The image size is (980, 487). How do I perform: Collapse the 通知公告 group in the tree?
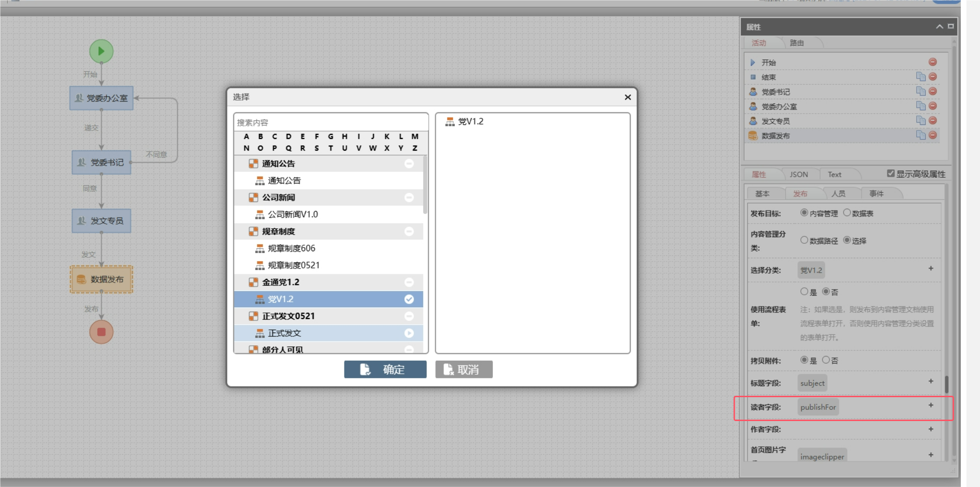pyautogui.click(x=409, y=164)
